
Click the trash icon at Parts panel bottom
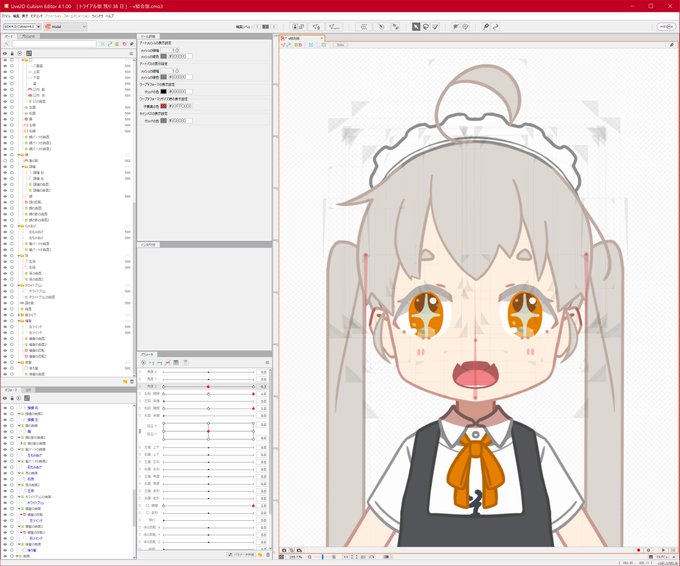point(132,381)
